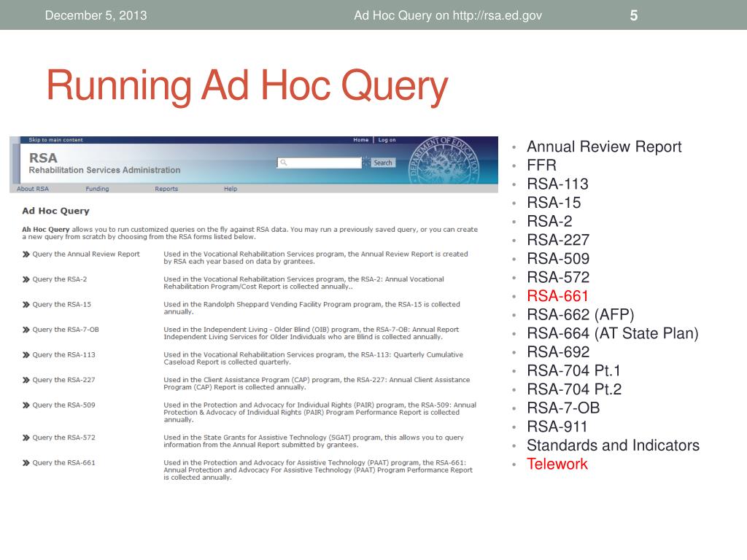This screenshot has width=747, height=560.
Task: Open the Funding menu
Action: [97, 189]
